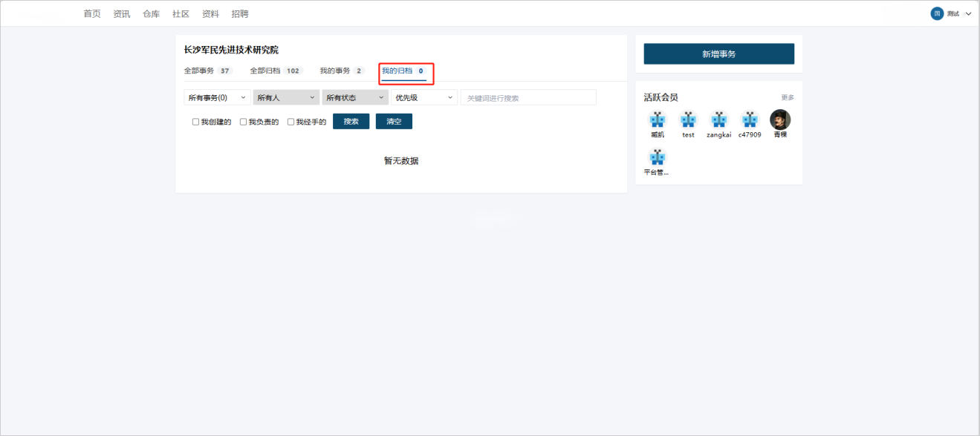Click 青稞's portrait avatar
980x436 pixels.
(779, 120)
